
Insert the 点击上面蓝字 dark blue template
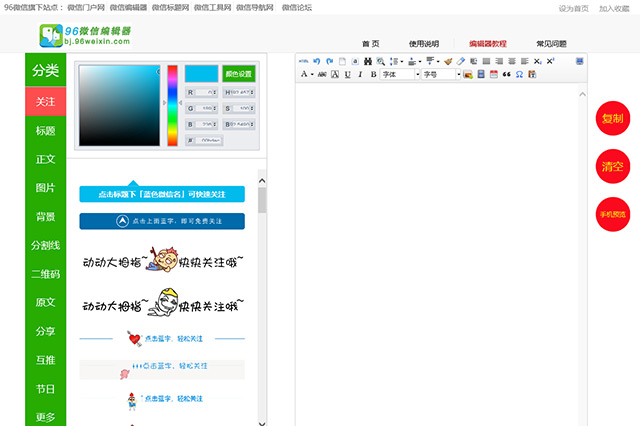tap(162, 221)
